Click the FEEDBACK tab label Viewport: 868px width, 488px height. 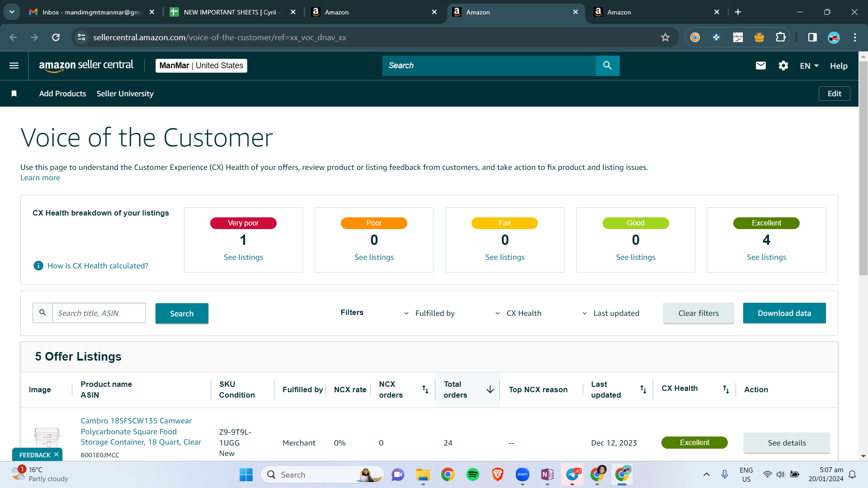(x=35, y=455)
